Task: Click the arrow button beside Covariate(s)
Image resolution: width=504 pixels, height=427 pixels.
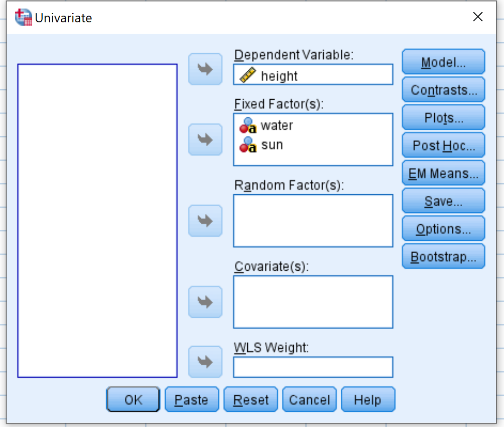Action: point(205,302)
